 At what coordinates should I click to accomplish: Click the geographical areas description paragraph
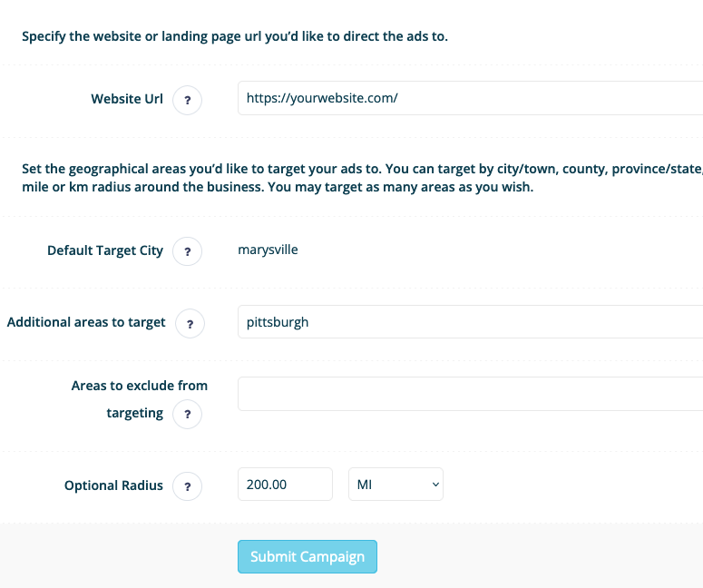pyautogui.click(x=362, y=178)
